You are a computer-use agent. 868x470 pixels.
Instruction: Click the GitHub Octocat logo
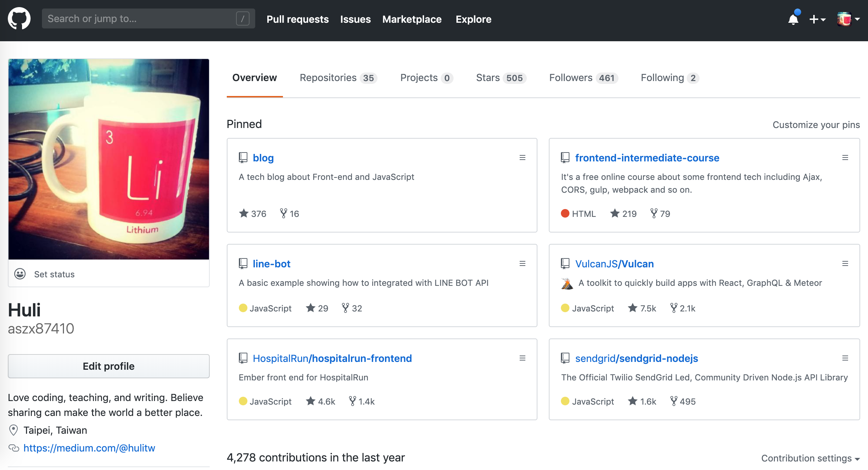click(x=19, y=19)
